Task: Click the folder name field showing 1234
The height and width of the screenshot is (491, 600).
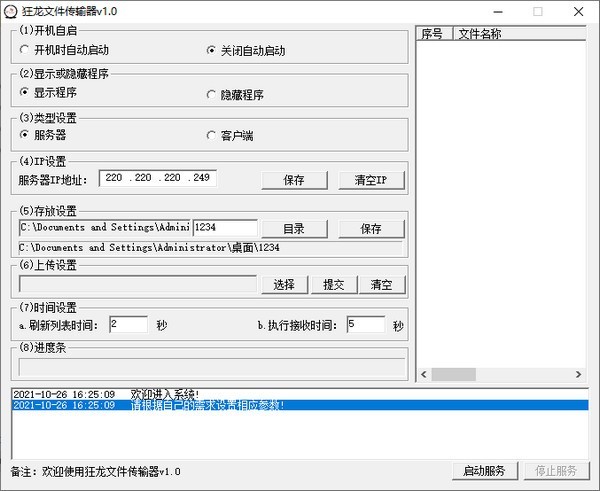Action: click(x=225, y=227)
